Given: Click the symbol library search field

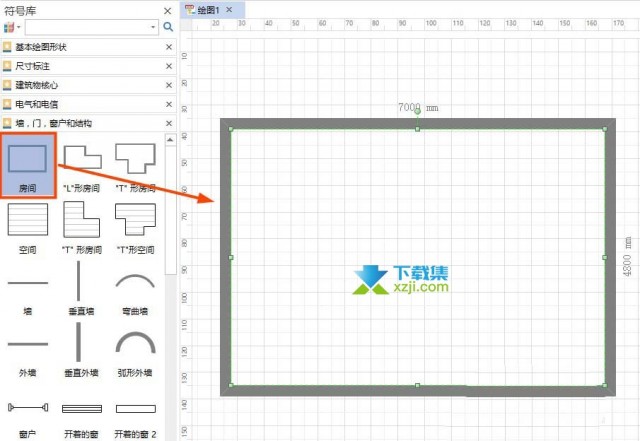Looking at the screenshot, I should tap(92, 27).
